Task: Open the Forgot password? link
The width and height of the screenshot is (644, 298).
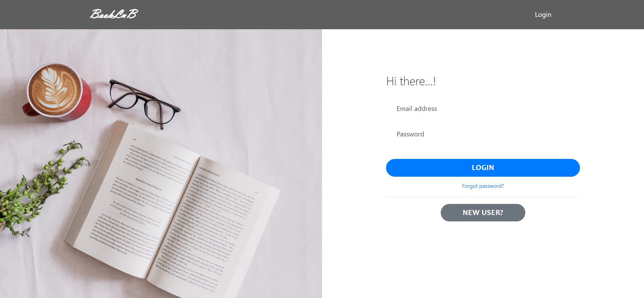Action: pos(483,186)
